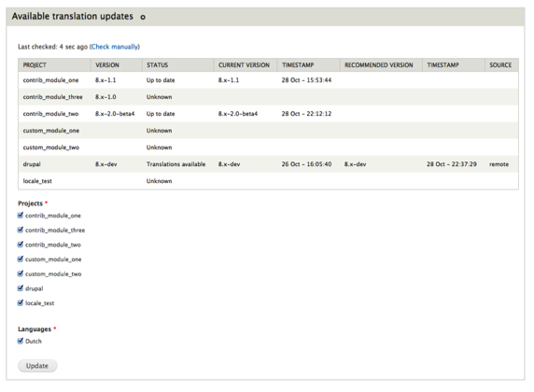The image size is (534, 392).
Task: Click the Check manually link
Action: [115, 47]
